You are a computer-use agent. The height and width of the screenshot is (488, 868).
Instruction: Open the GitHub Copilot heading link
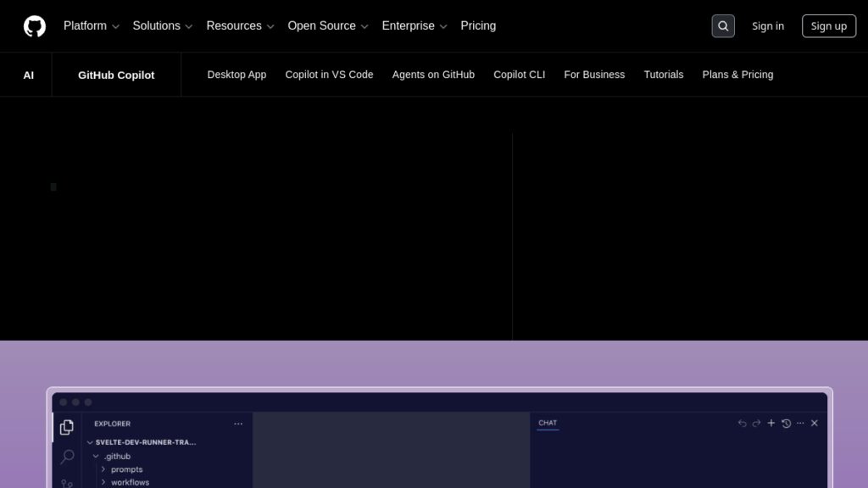pos(116,75)
